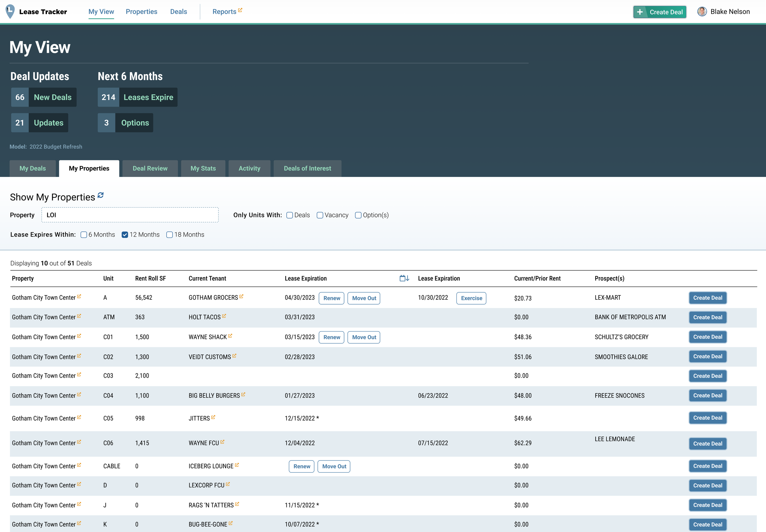Screen dimensions: 766x532
Task: Uncheck the 12 Months checkbox
Action: click(125, 235)
